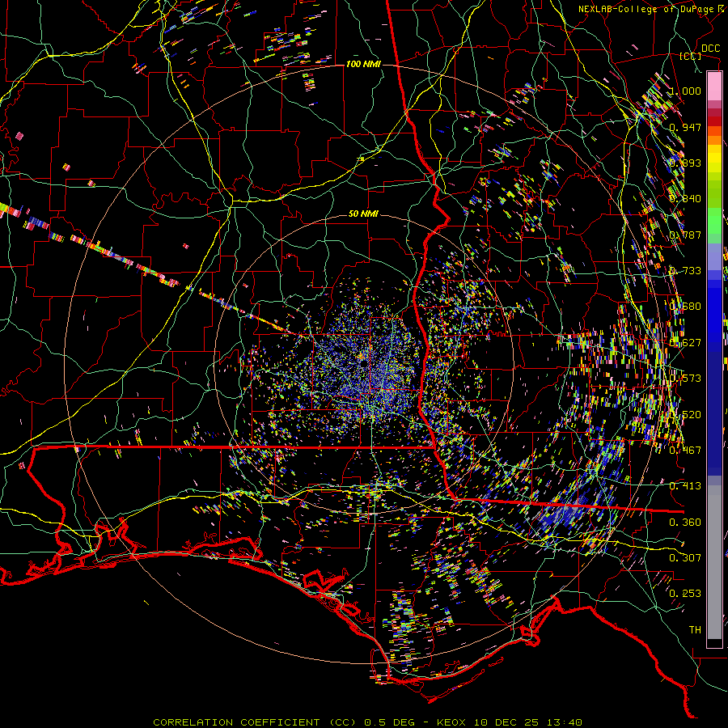The height and width of the screenshot is (728, 728).
Task: Pick the bright green color bar segment
Action: [x=714, y=221]
